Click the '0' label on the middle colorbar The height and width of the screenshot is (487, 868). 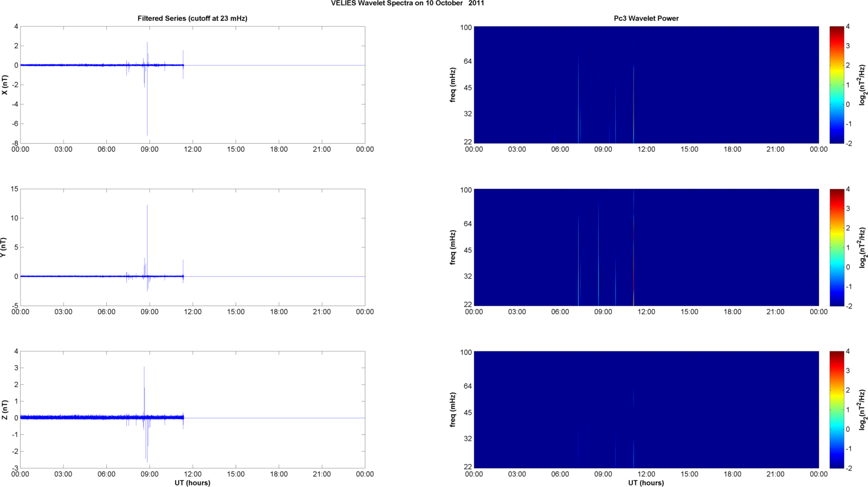(x=848, y=267)
